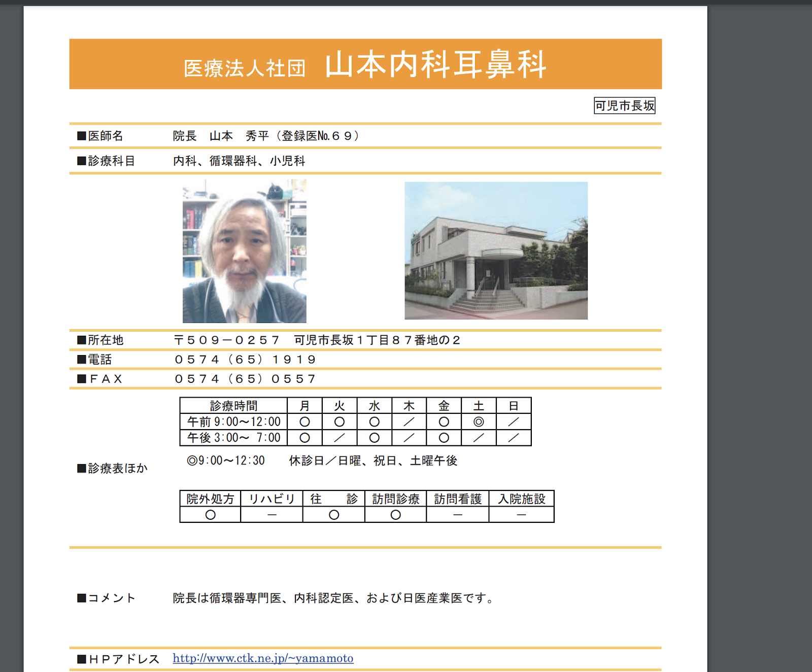Click the ■電話 section marker
Screen dimensions: 812x672
tap(94, 359)
